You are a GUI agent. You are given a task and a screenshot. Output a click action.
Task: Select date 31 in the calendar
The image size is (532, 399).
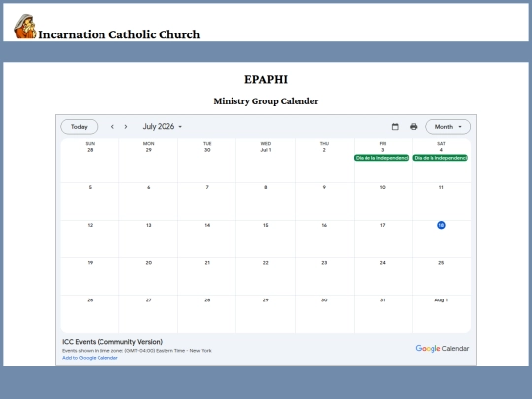382,300
